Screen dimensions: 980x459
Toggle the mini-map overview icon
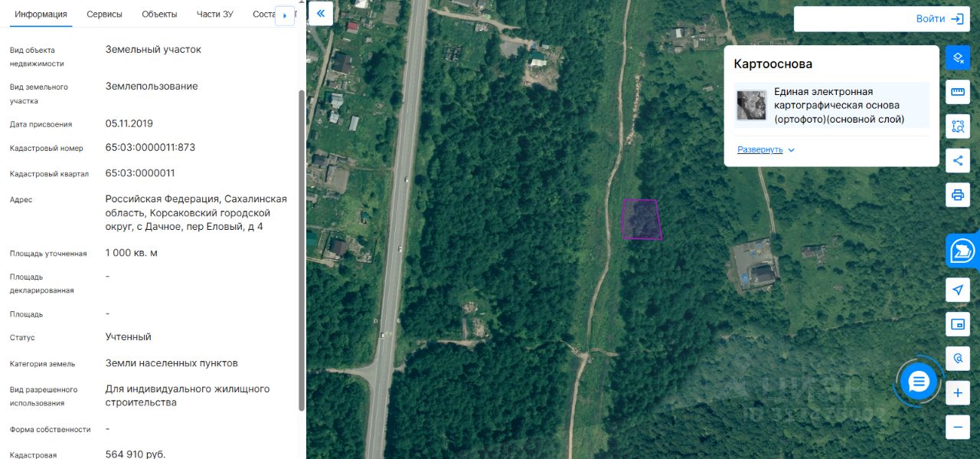957,324
